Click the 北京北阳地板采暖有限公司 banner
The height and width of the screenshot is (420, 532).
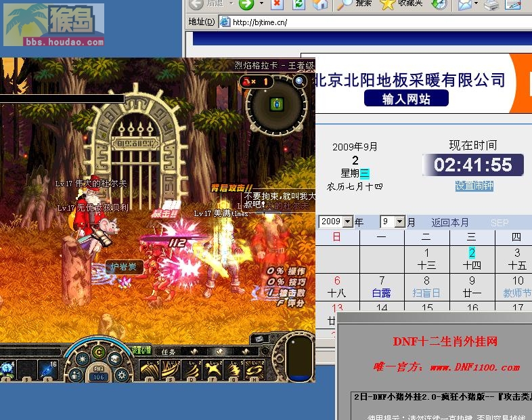[x=410, y=80]
